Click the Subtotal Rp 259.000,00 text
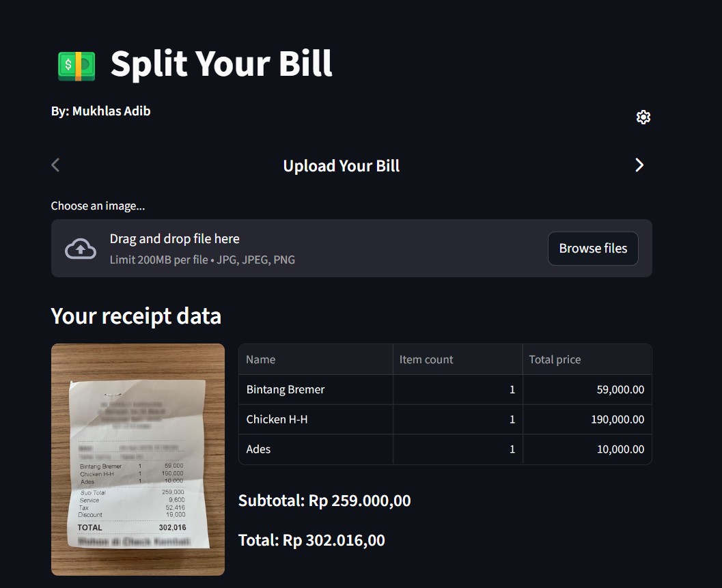This screenshot has height=588, width=722. pos(324,500)
